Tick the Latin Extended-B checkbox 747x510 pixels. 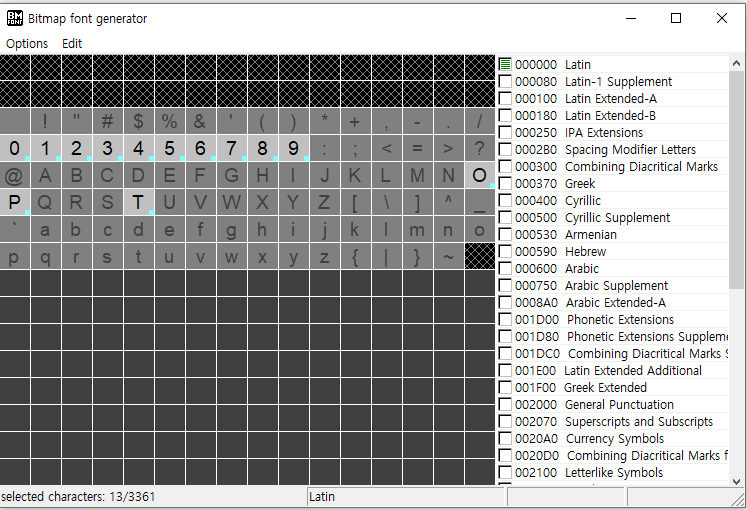505,115
